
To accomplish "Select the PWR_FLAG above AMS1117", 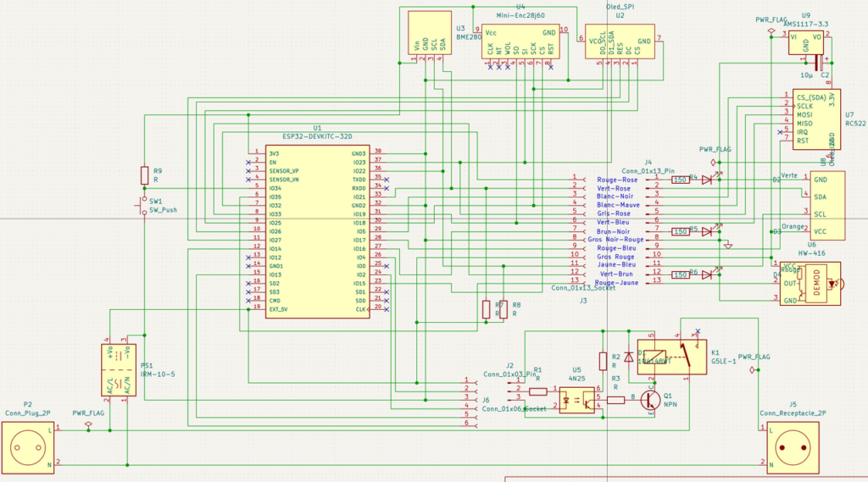I will (771, 32).
